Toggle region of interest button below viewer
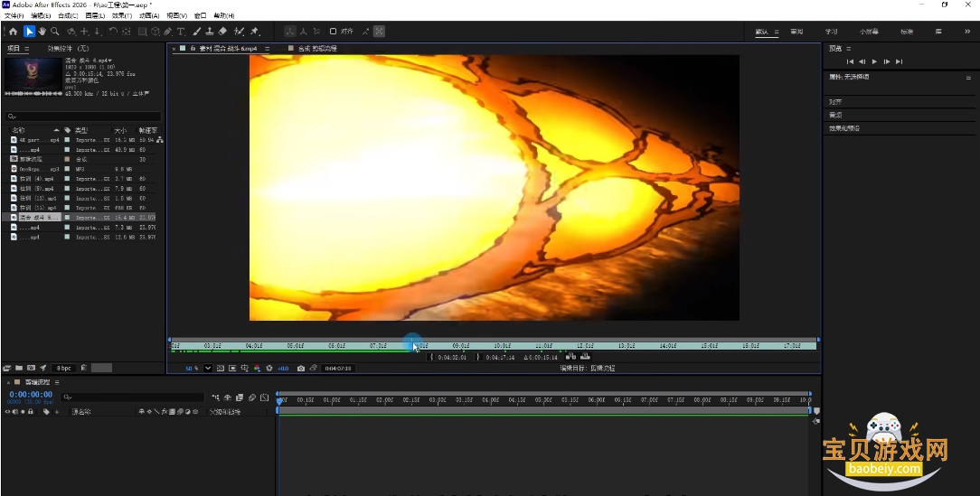The height and width of the screenshot is (496, 980). tap(232, 368)
